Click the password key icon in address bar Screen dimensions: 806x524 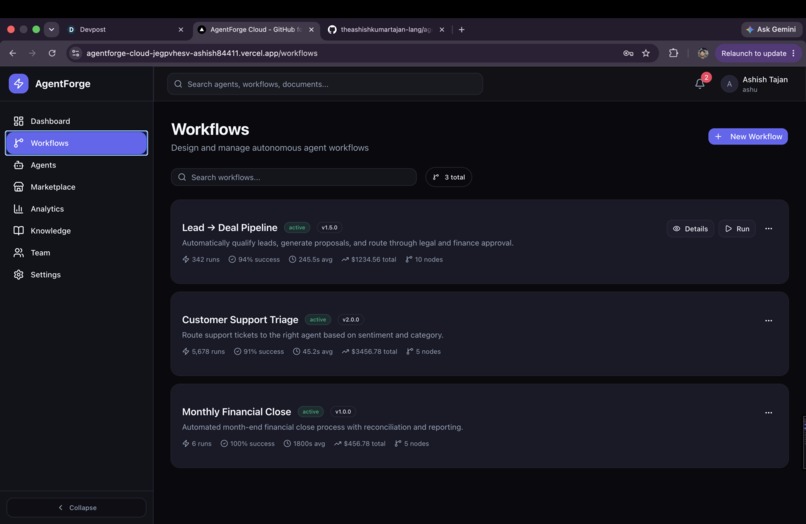point(628,53)
